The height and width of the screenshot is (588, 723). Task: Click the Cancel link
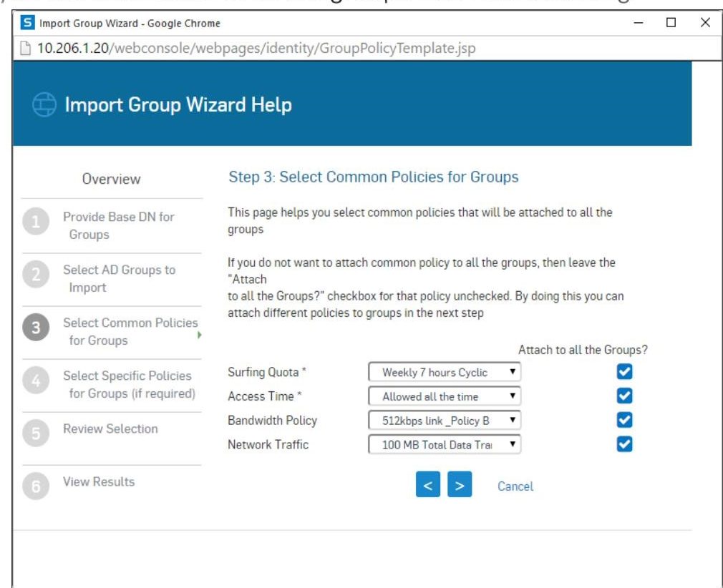coord(515,486)
